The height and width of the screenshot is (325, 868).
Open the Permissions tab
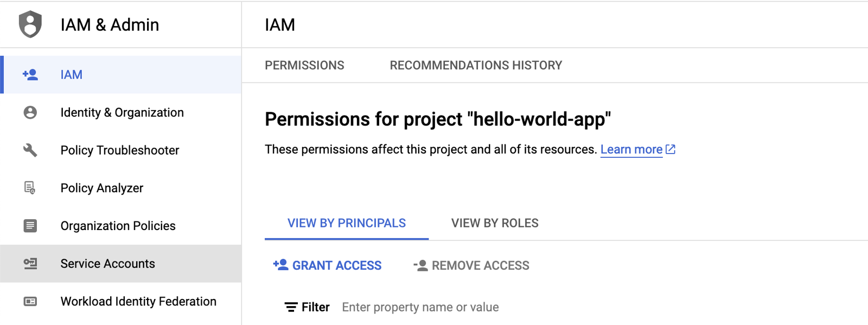pos(304,66)
